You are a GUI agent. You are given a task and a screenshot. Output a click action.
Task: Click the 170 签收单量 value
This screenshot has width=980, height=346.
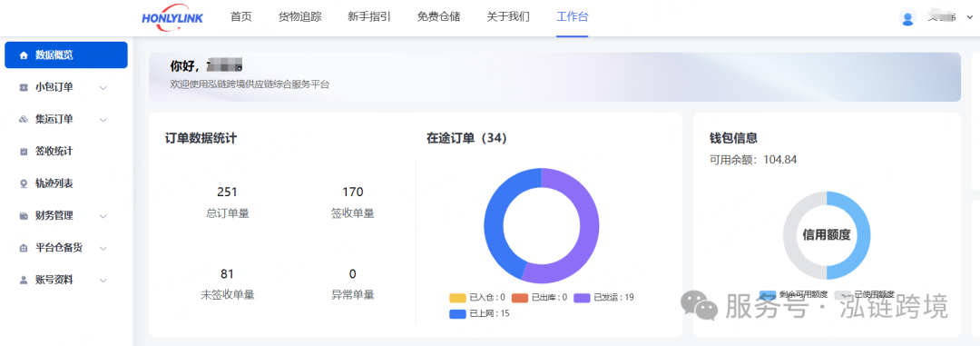pos(352,193)
